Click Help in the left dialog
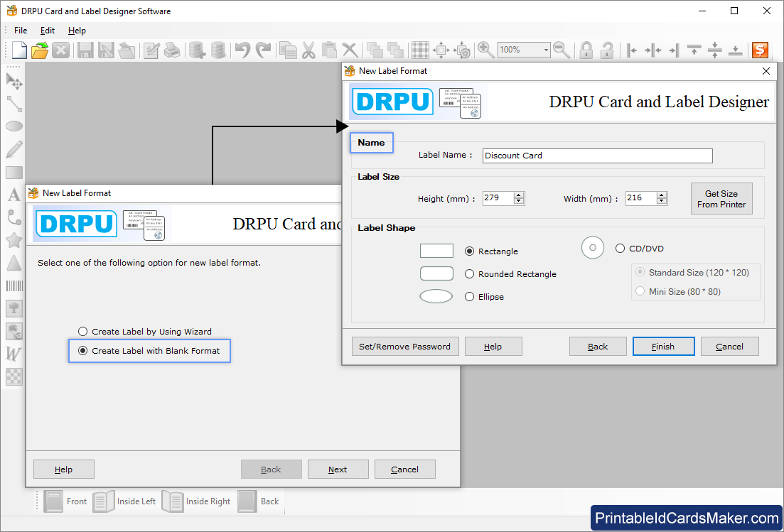Screen dimensions: 784x532 63,469
